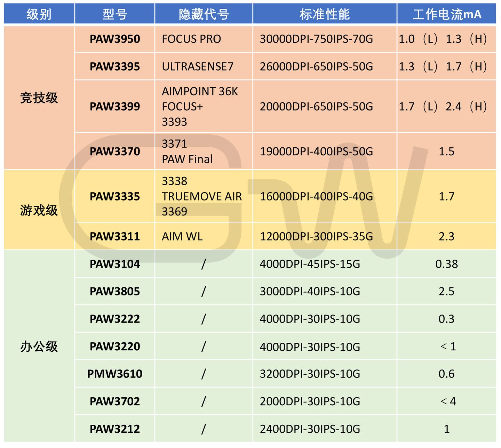Click the PAW3222 model cell
The height and width of the screenshot is (448, 501).
pos(115,319)
